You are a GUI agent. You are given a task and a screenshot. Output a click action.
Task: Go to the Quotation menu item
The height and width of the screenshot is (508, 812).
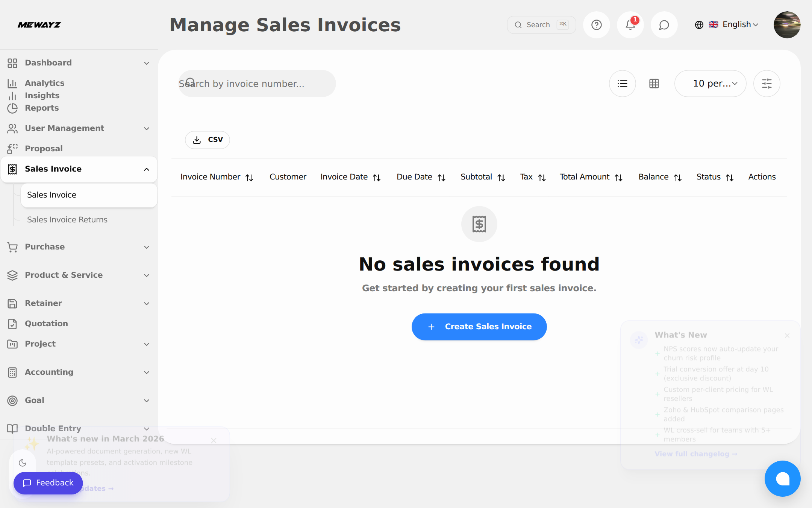46,324
